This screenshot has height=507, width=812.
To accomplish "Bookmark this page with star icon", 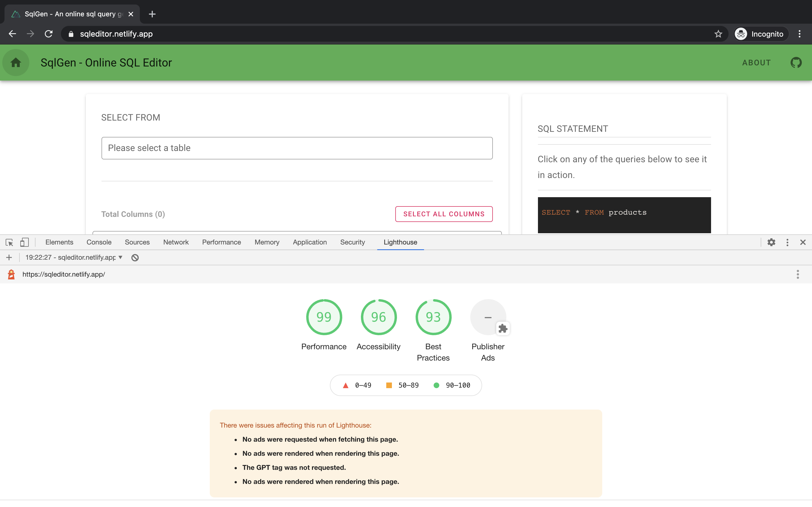I will (718, 34).
